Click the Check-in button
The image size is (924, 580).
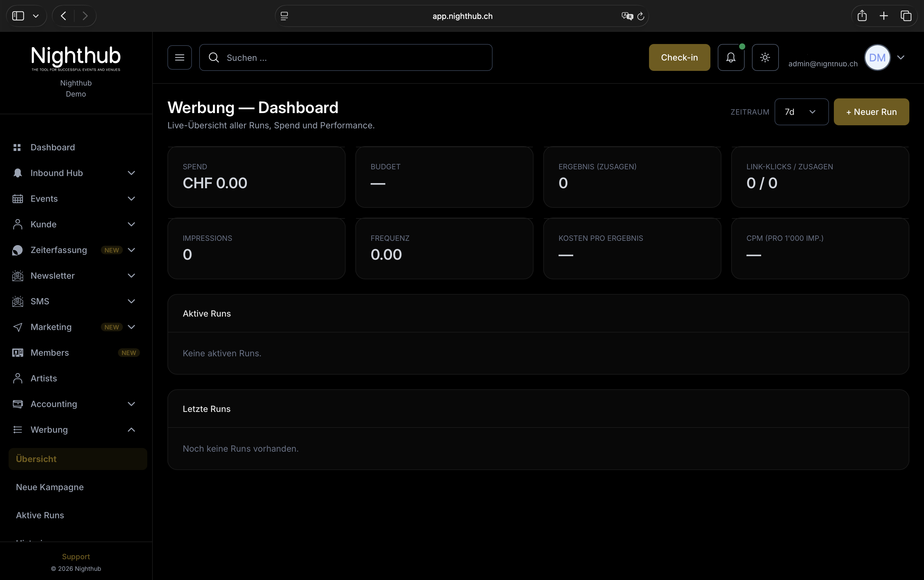tap(679, 57)
